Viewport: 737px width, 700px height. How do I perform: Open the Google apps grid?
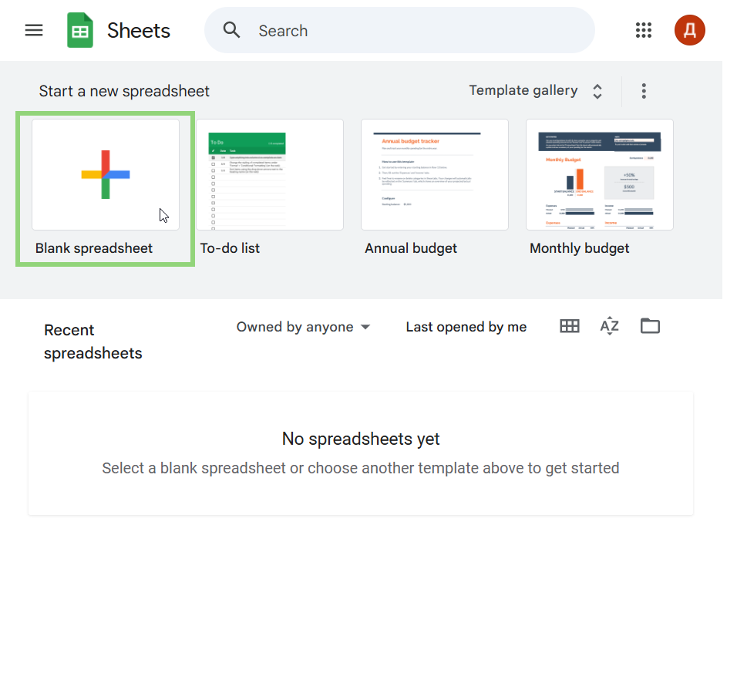644,30
